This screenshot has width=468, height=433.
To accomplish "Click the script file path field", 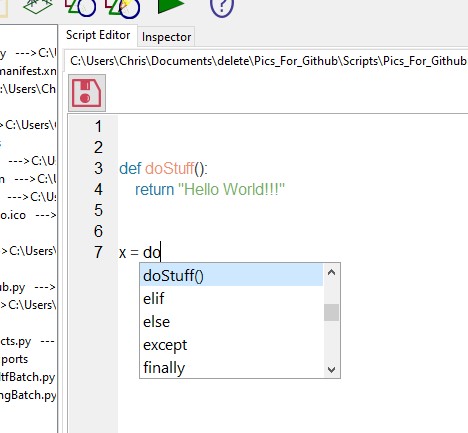I will pyautogui.click(x=268, y=61).
